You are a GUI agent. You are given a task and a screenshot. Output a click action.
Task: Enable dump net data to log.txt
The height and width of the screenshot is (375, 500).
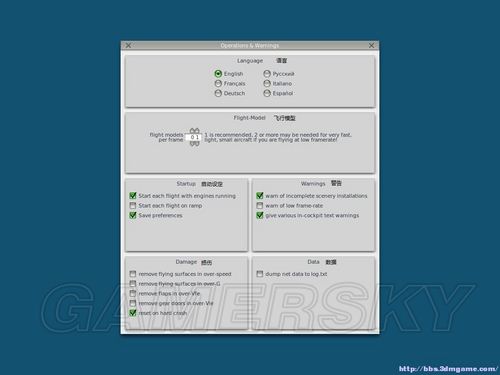point(260,274)
